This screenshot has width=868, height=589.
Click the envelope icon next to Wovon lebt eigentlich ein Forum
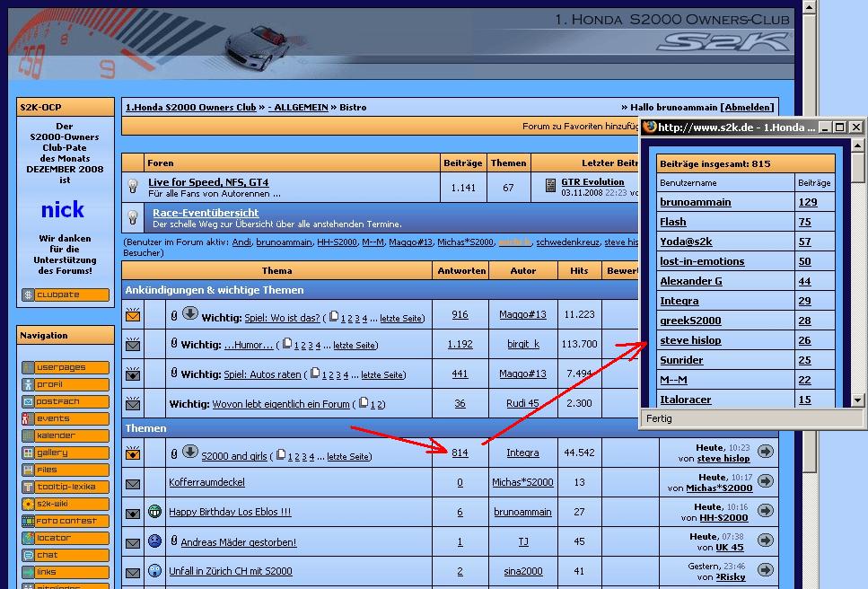pyautogui.click(x=133, y=404)
